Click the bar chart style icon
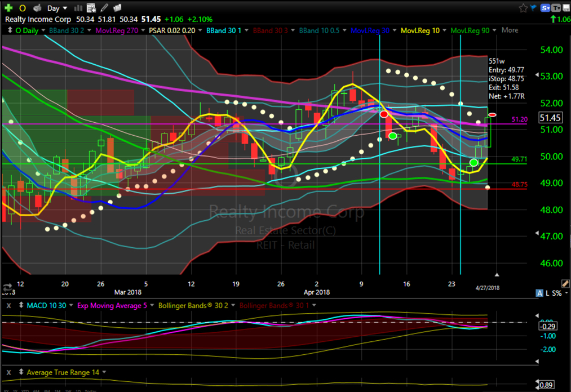The height and width of the screenshot is (392, 571). pos(78,8)
